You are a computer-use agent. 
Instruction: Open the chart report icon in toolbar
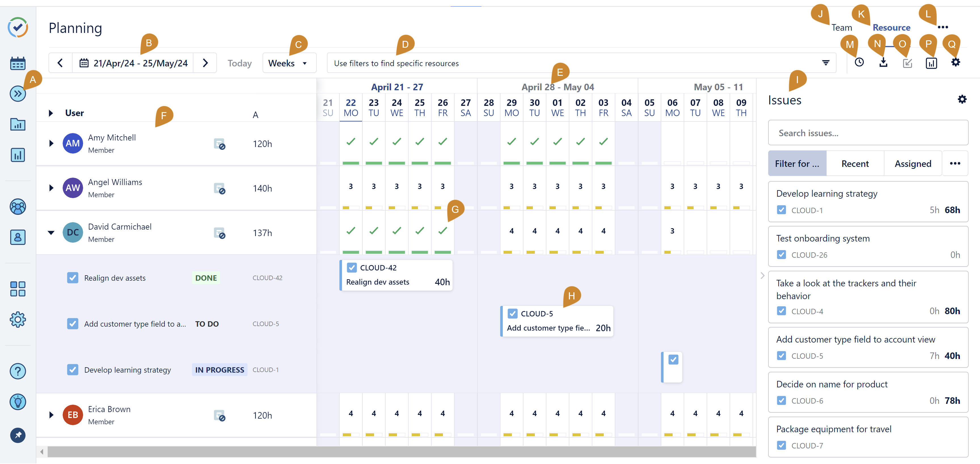click(931, 63)
